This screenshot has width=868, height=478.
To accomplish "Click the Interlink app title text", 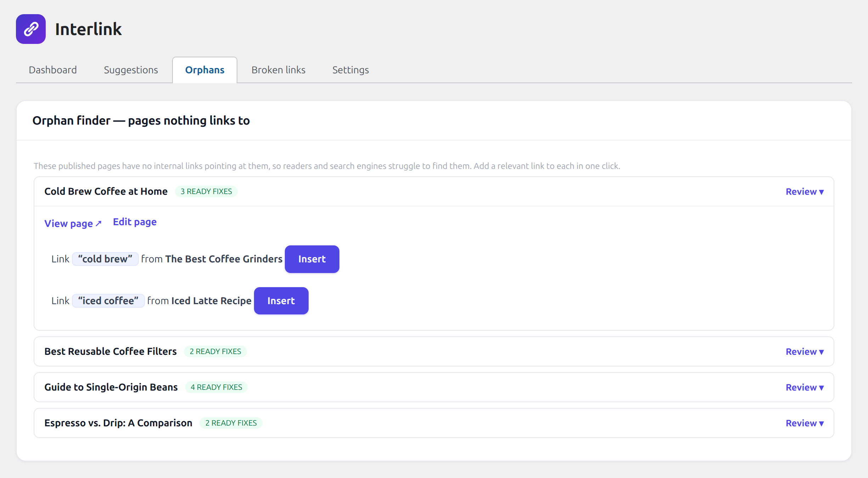I will [89, 29].
